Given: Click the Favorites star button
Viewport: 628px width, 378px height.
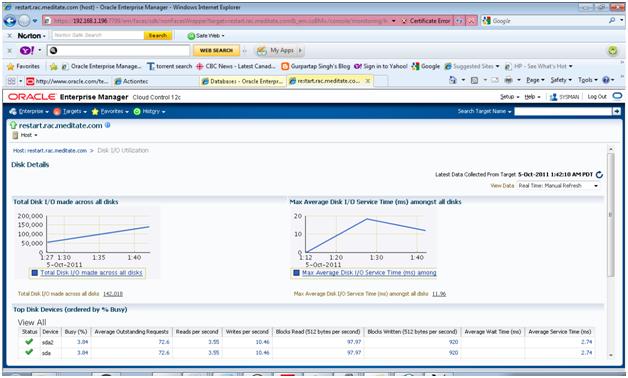Looking at the screenshot, I should (23, 66).
